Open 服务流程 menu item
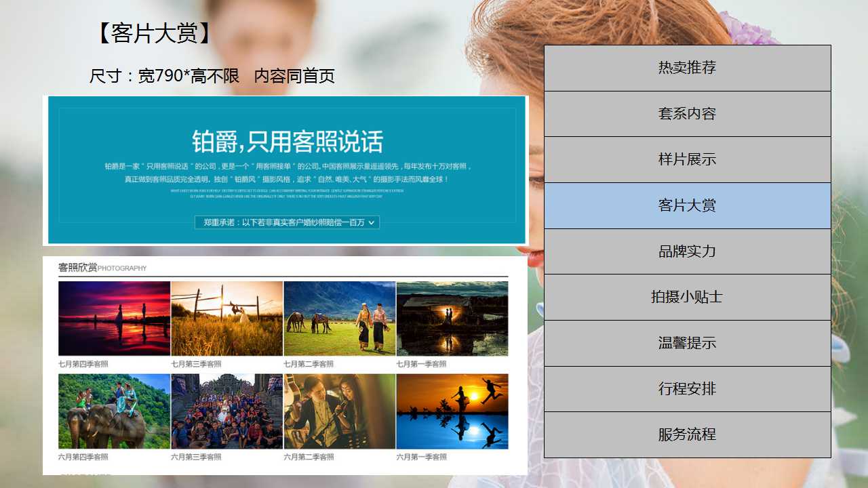868x488 pixels. click(687, 434)
